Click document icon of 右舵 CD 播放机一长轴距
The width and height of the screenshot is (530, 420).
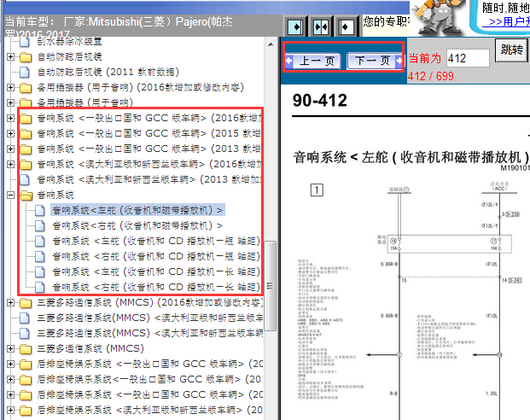point(40,287)
